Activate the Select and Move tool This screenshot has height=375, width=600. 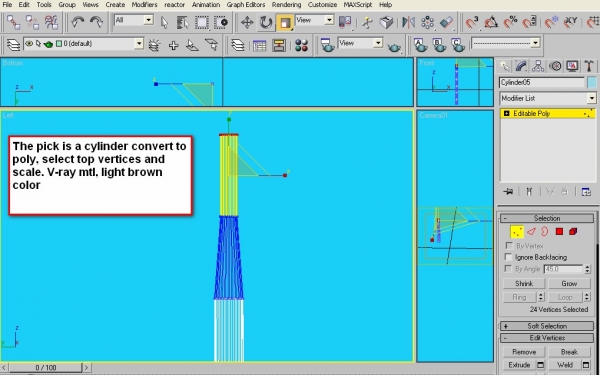(x=247, y=23)
